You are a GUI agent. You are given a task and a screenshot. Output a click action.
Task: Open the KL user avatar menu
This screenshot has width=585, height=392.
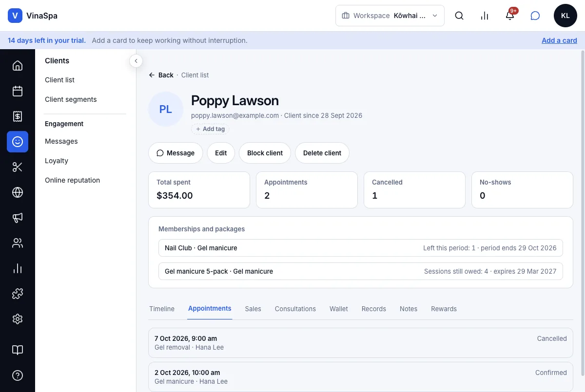tap(565, 16)
